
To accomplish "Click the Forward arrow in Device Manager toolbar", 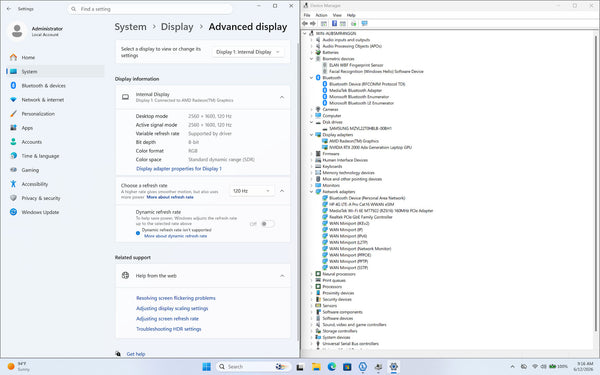I will coord(313,24).
